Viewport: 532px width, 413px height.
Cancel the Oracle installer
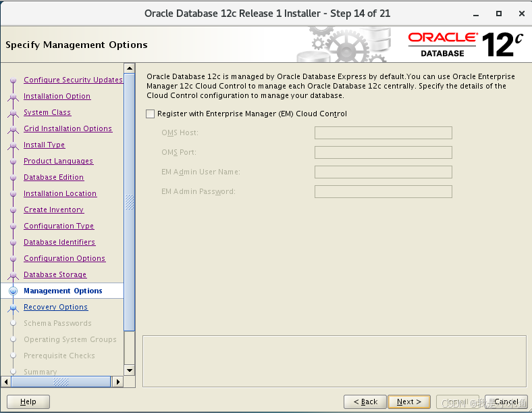click(x=506, y=402)
